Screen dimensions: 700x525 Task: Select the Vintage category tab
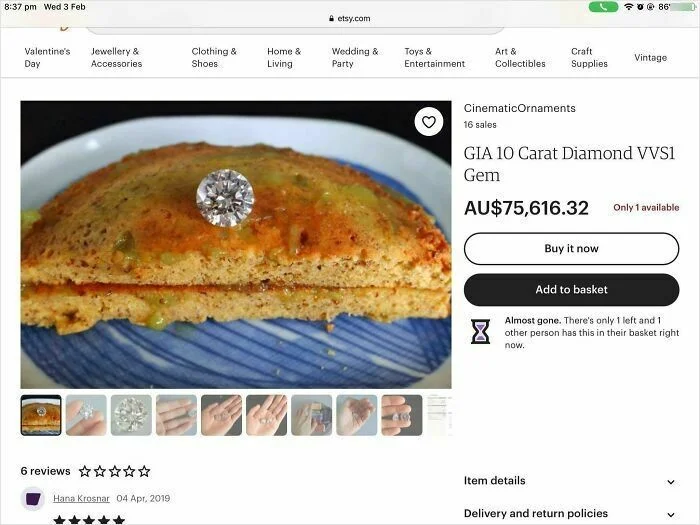pyautogui.click(x=650, y=57)
